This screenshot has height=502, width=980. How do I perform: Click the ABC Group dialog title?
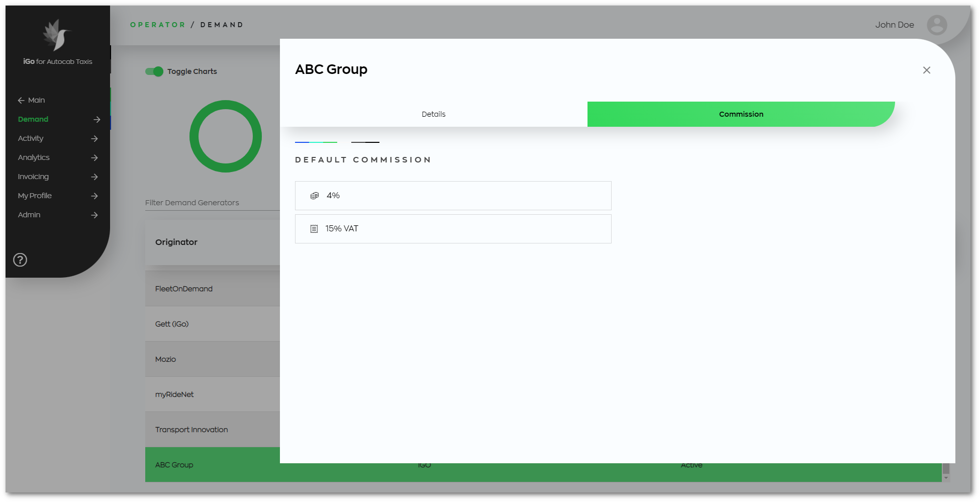(331, 69)
